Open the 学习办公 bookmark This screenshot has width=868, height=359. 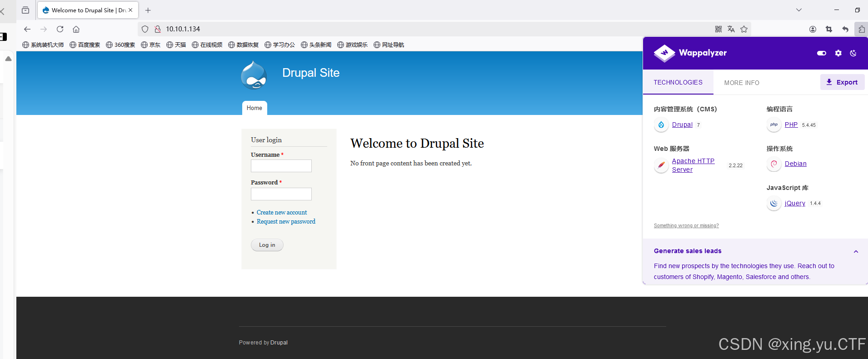pyautogui.click(x=280, y=45)
